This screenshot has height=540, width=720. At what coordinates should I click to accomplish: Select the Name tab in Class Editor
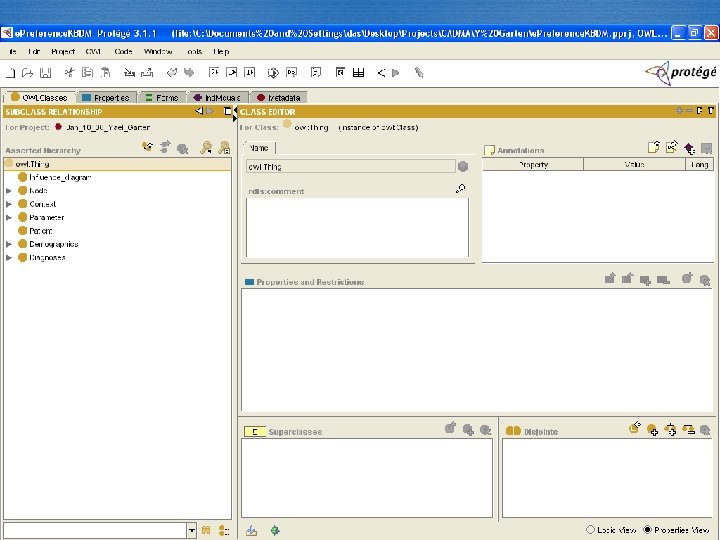pyautogui.click(x=259, y=148)
